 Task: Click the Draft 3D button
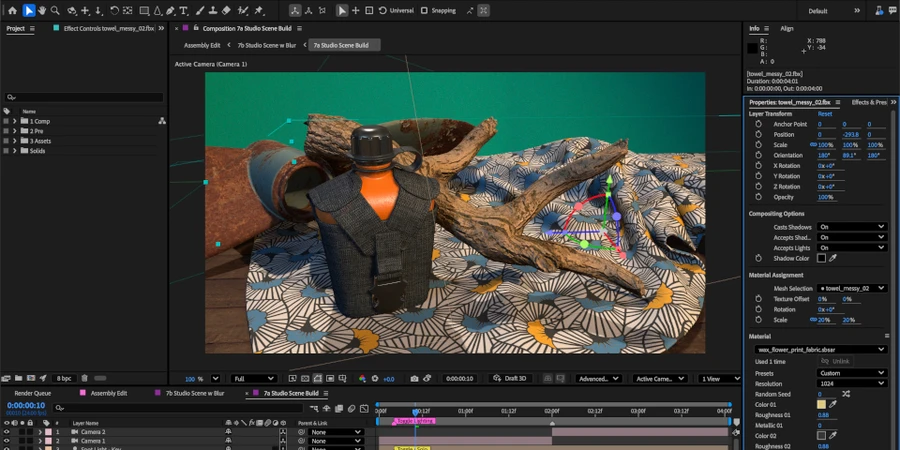[x=511, y=379]
